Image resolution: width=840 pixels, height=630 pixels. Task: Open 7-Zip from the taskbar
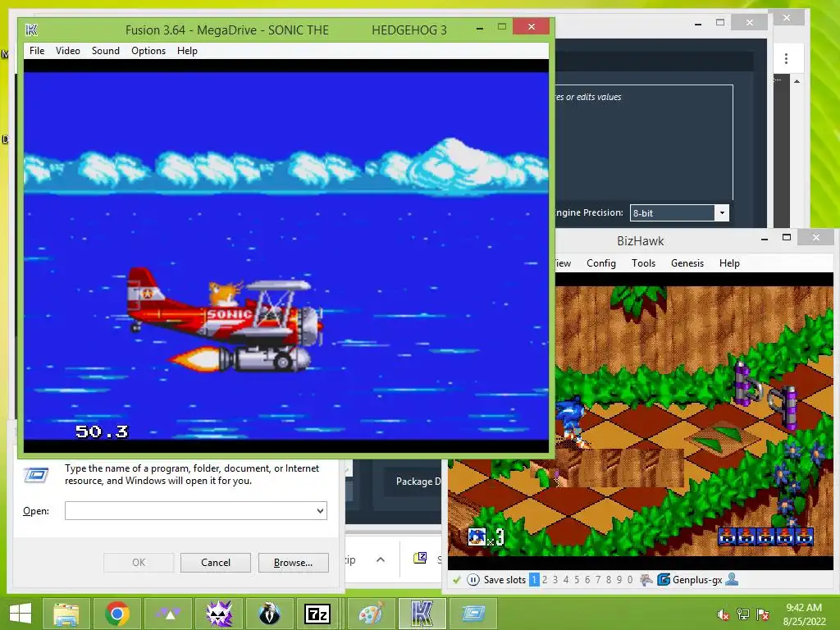pos(317,614)
